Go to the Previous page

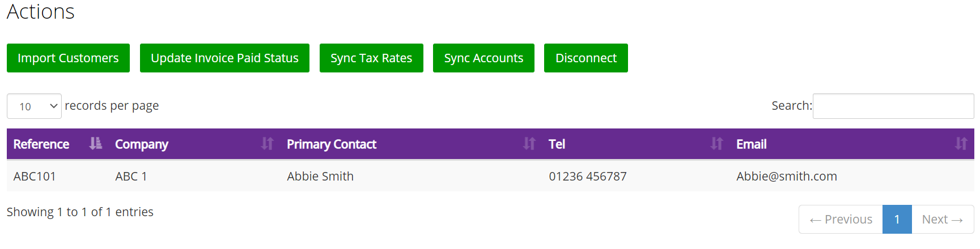(x=841, y=219)
